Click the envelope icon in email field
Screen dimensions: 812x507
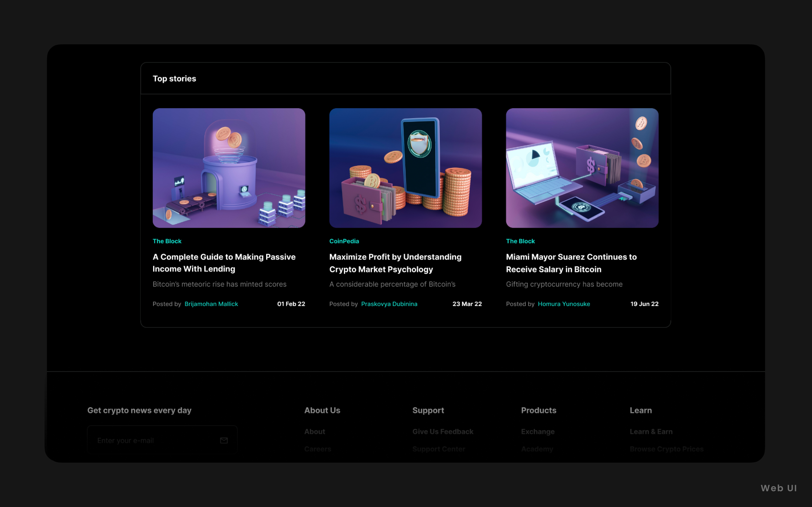224,440
